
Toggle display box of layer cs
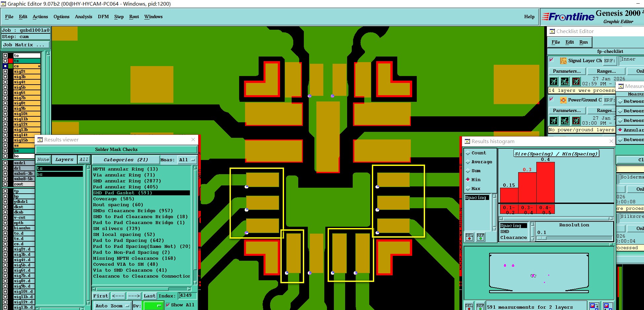tap(5, 66)
